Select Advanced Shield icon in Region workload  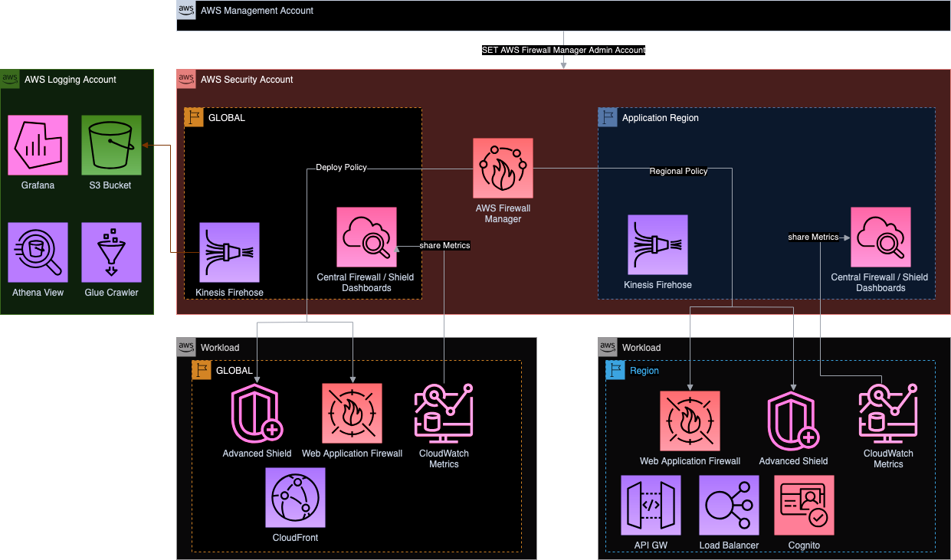point(793,421)
